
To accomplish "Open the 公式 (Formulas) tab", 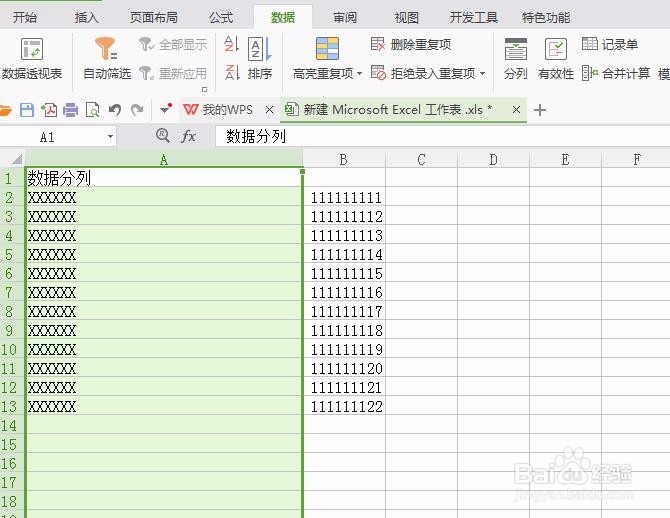I will (221, 18).
